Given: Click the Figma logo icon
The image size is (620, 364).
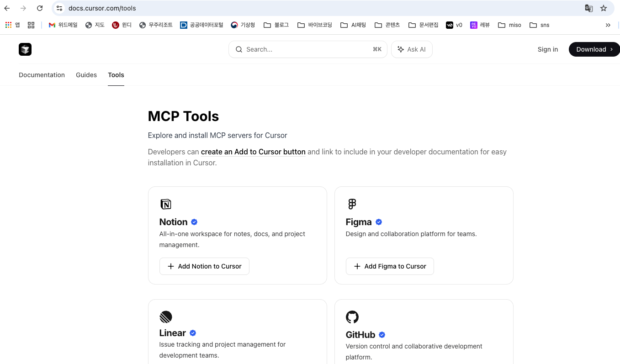Looking at the screenshot, I should tap(352, 204).
